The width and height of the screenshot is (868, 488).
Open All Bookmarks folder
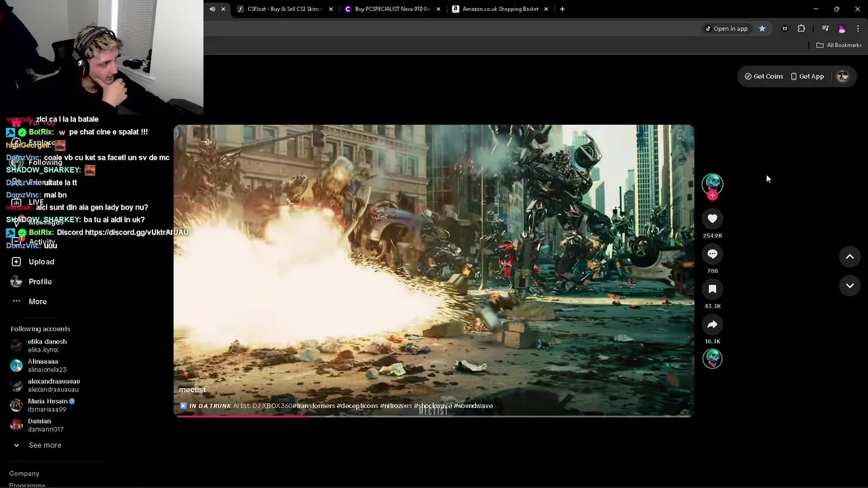tap(839, 45)
